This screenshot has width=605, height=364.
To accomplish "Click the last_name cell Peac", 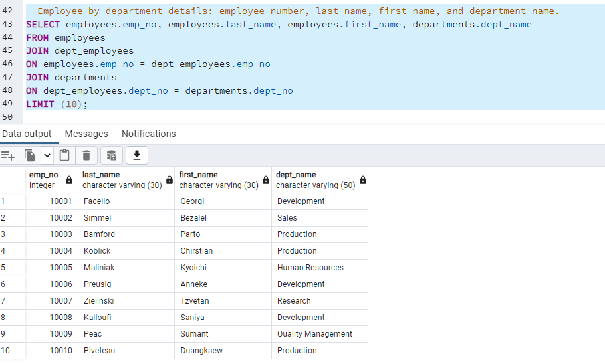I will click(x=126, y=334).
